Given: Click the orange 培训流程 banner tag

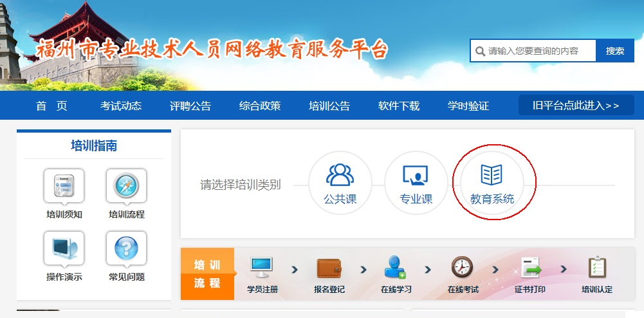Looking at the screenshot, I should (x=208, y=274).
